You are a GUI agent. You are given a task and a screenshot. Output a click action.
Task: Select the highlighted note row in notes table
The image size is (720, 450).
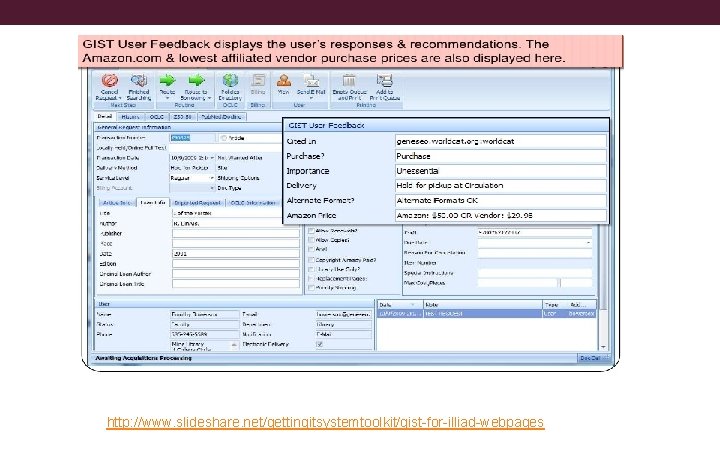point(487,314)
